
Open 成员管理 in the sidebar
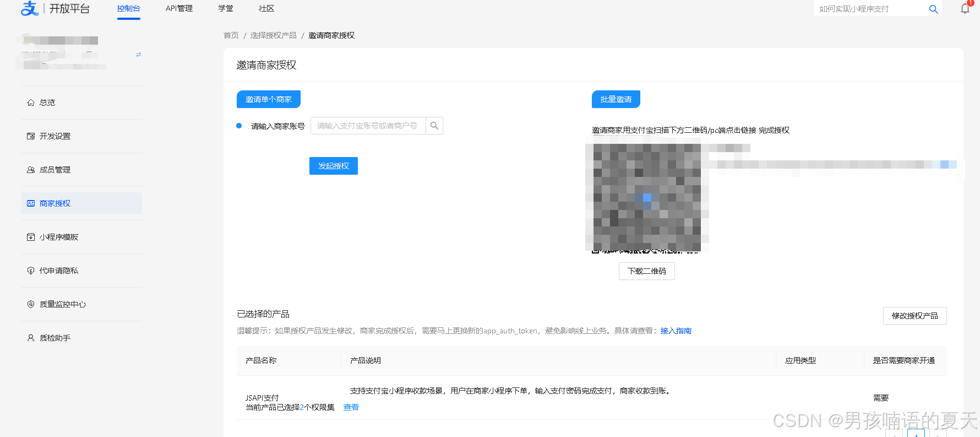[81, 170]
